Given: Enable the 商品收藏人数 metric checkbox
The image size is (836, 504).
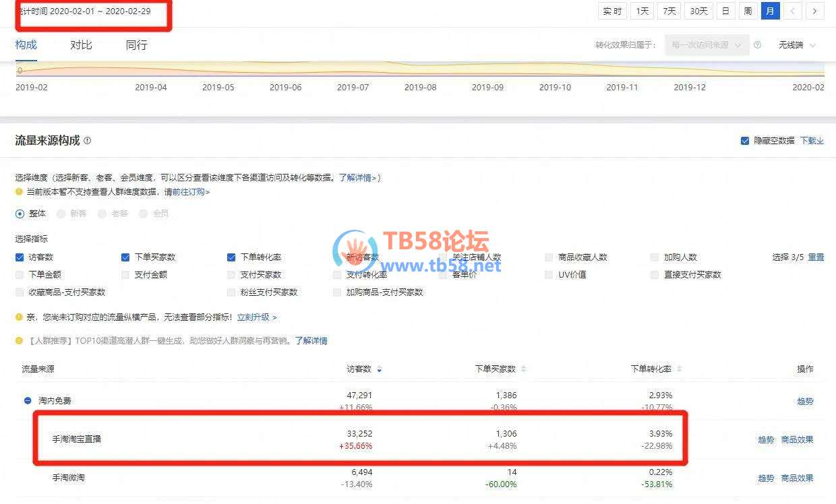Looking at the screenshot, I should coord(549,257).
